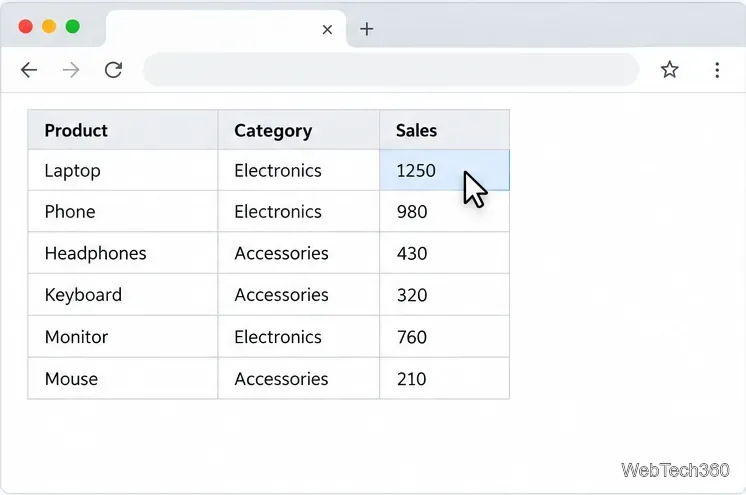Select the Phone product cell
Viewport: 746px width, 495px height.
tap(123, 211)
